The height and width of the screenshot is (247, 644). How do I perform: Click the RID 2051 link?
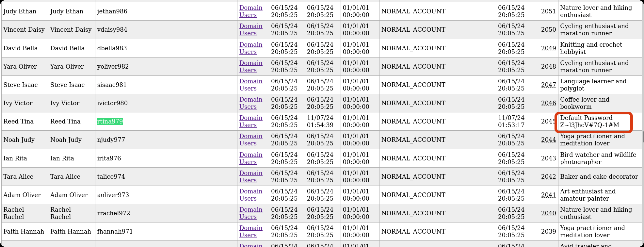(548, 11)
